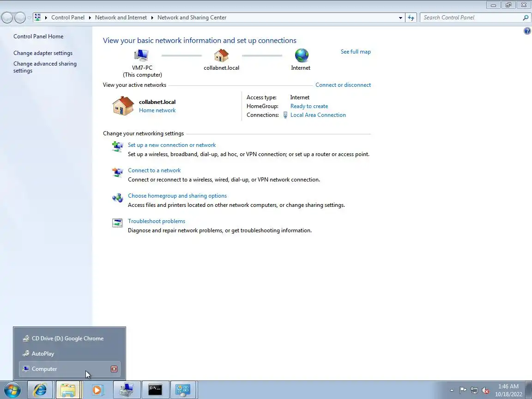Click Network and Sharing Center breadcrumb segment

[192, 18]
